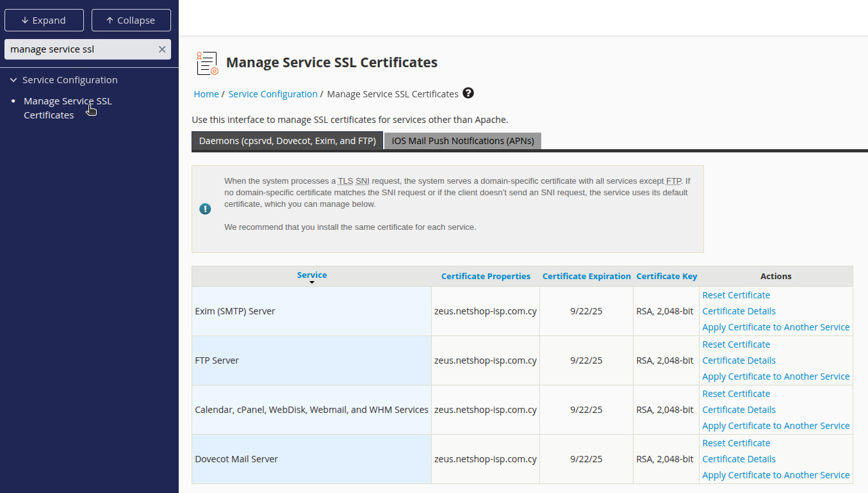This screenshot has height=493, width=868.
Task: Switch to Daemons (cpsrvd, Dovecot, Exim, FTP) tab
Action: point(288,141)
